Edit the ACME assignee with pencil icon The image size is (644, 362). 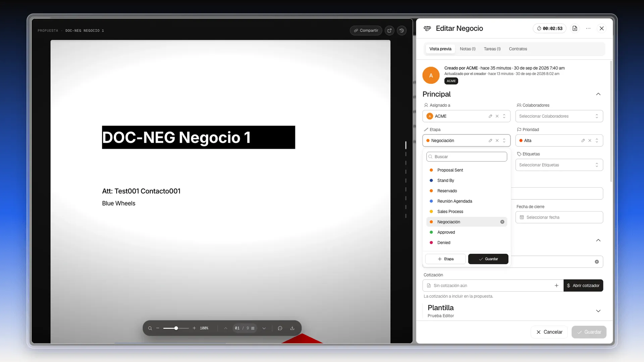point(490,116)
